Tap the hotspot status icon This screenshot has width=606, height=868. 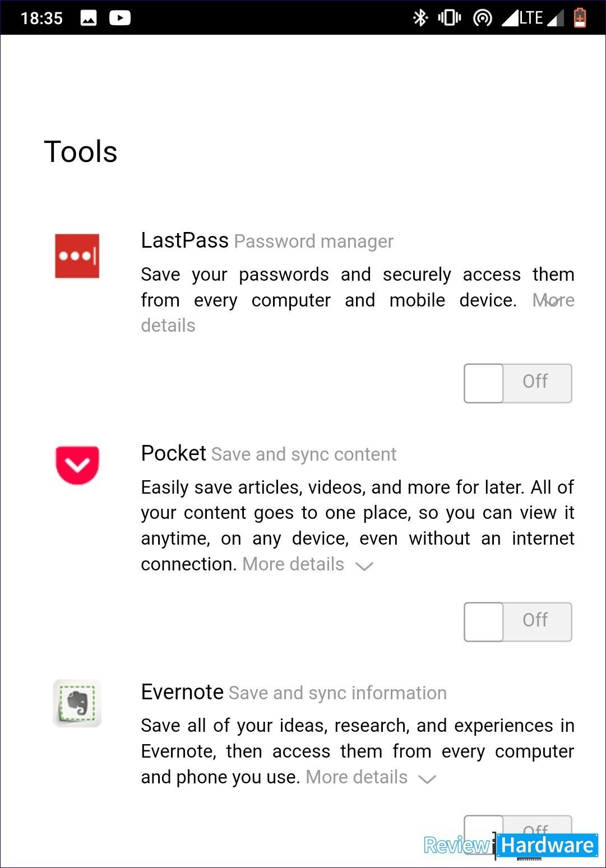482,18
